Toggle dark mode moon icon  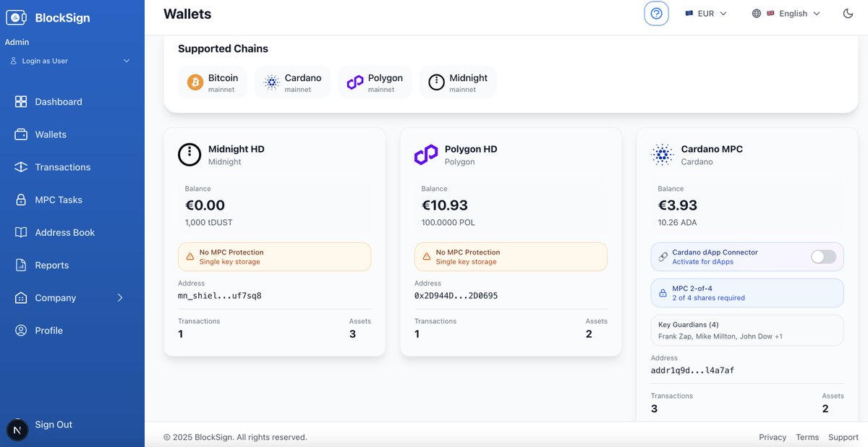pos(848,13)
